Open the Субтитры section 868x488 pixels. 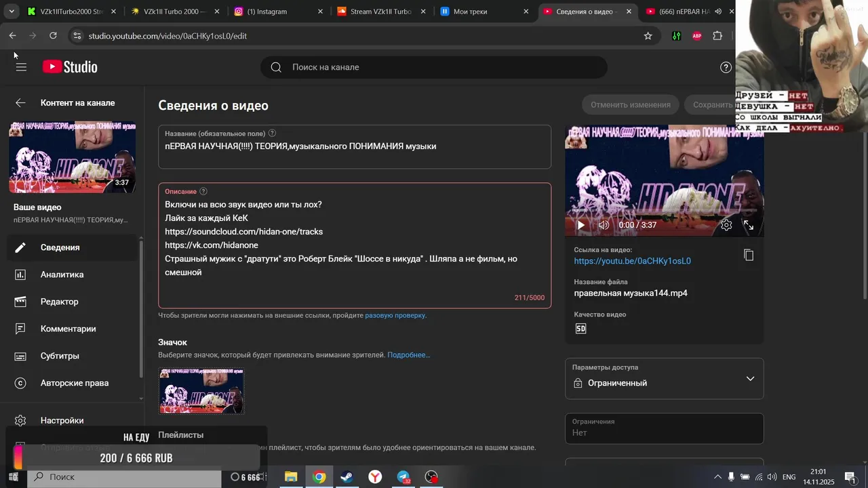coord(73,356)
